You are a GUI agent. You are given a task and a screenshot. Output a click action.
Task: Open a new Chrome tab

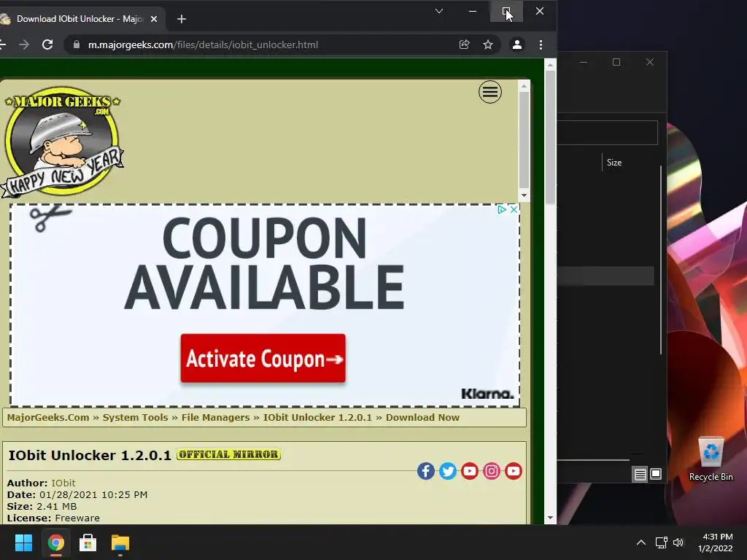pos(182,19)
